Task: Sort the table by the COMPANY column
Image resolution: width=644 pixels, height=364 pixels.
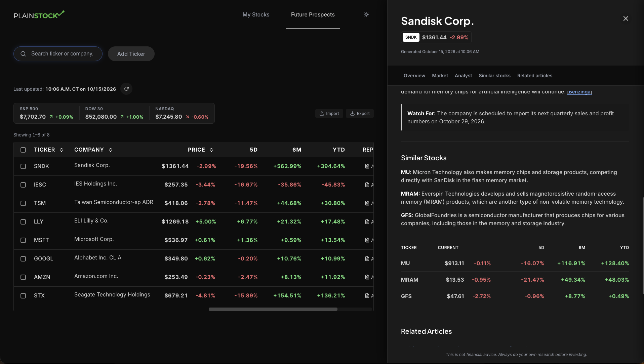Action: [93, 150]
